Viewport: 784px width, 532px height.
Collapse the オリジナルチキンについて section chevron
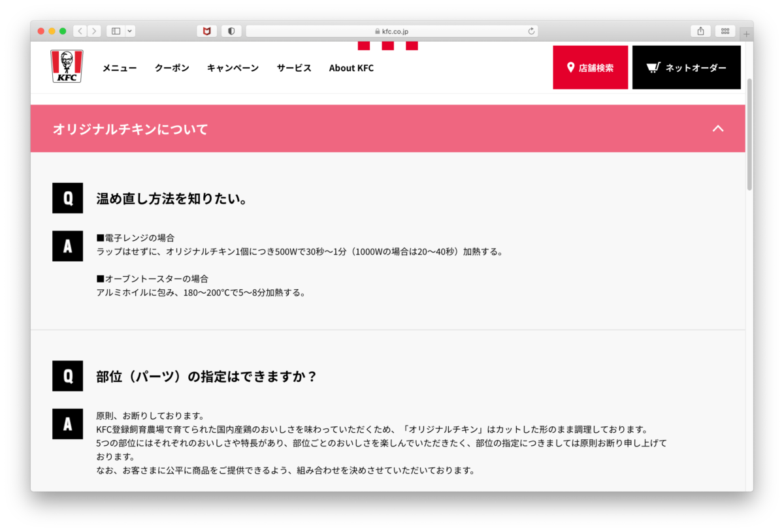coord(718,129)
